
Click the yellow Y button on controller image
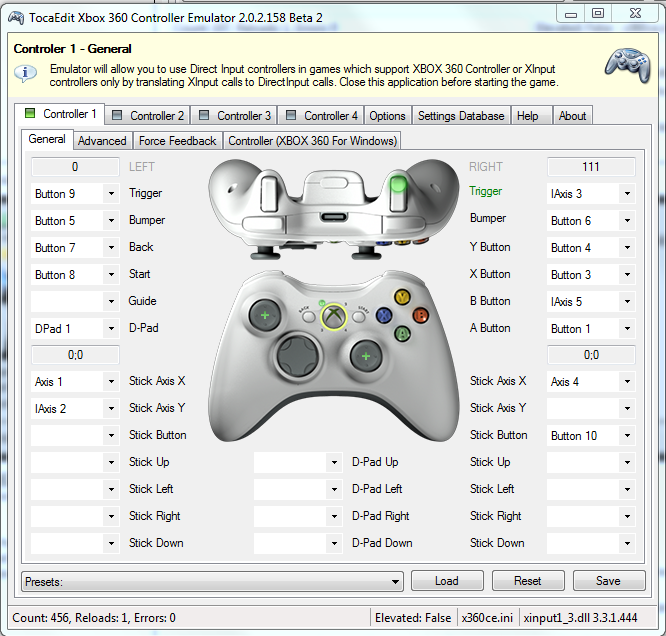pyautogui.click(x=402, y=297)
